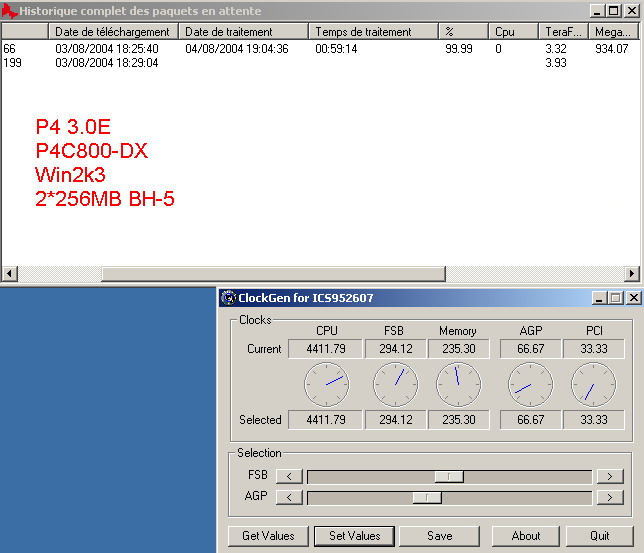Click the ClockGen title bar icon
The image size is (644, 553).
pyautogui.click(x=228, y=297)
